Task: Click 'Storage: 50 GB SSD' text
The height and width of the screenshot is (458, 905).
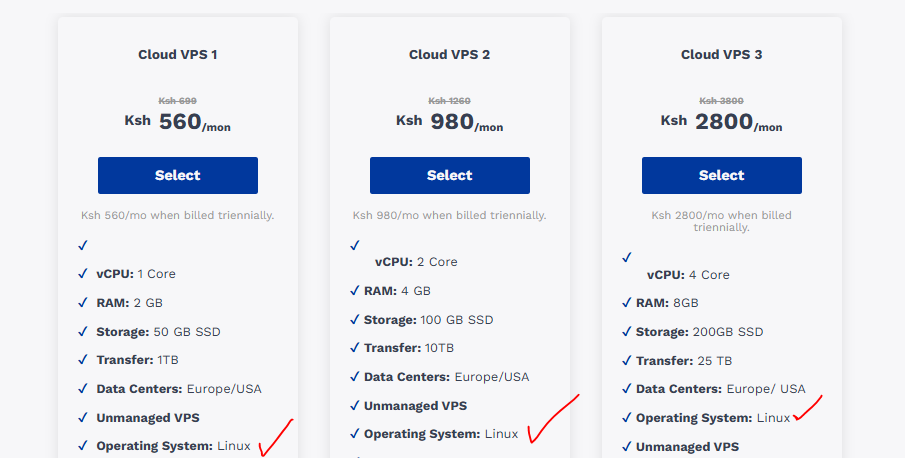Action: click(158, 332)
